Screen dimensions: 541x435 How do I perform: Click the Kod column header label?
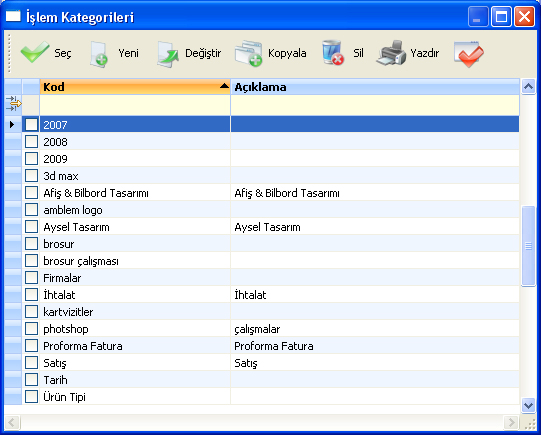click(54, 87)
